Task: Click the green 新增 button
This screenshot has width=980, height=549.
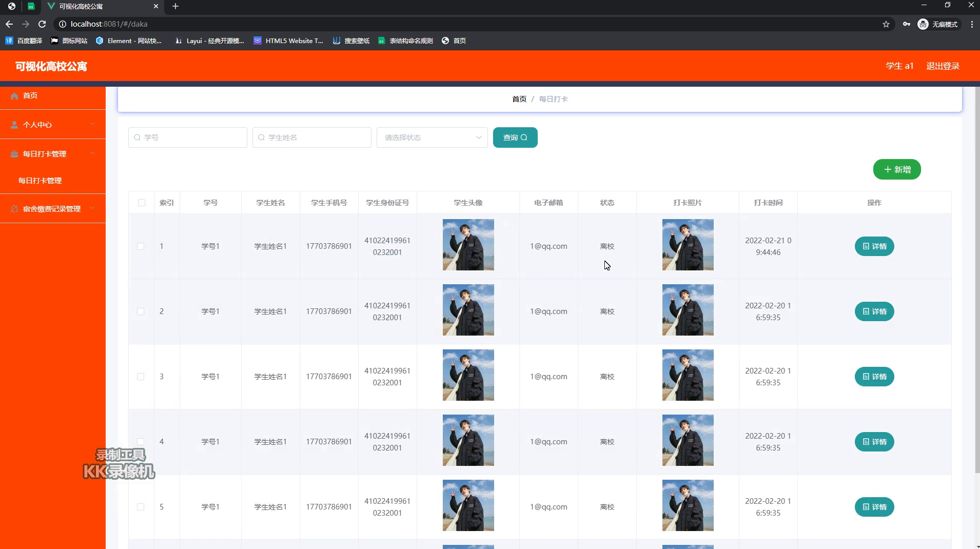Action: point(897,170)
